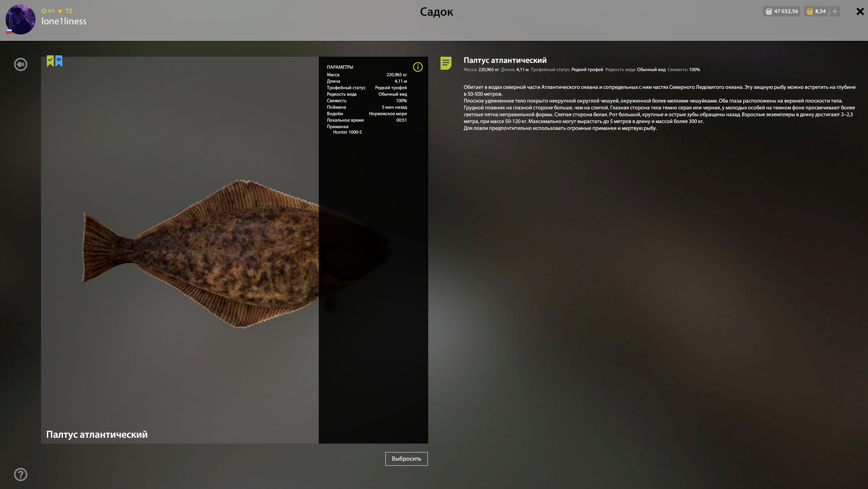Click the Russian flag on avatar
The height and width of the screenshot is (489, 868).
click(x=9, y=31)
